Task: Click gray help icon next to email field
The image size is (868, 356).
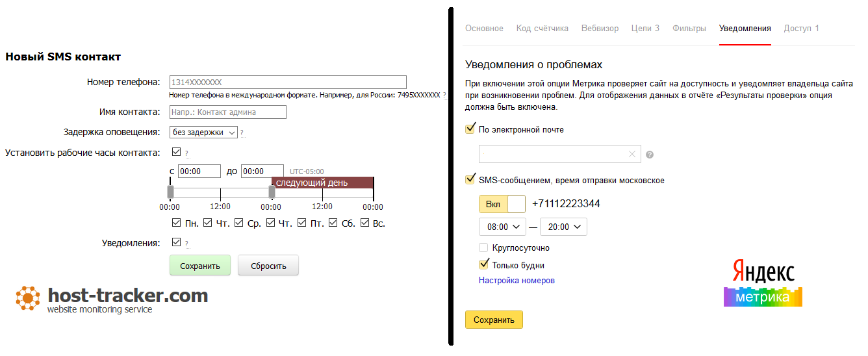Action: pyautogui.click(x=650, y=155)
